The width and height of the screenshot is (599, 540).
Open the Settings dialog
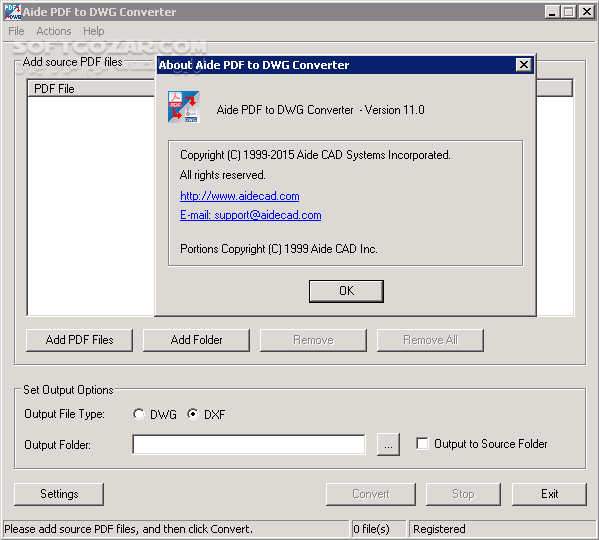[59, 494]
